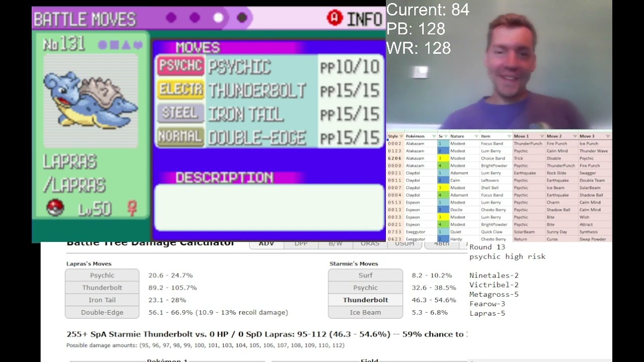Image resolution: width=644 pixels, height=362 pixels.
Task: Select Starmie's Thunderbolt move in calculator
Action: tap(365, 300)
